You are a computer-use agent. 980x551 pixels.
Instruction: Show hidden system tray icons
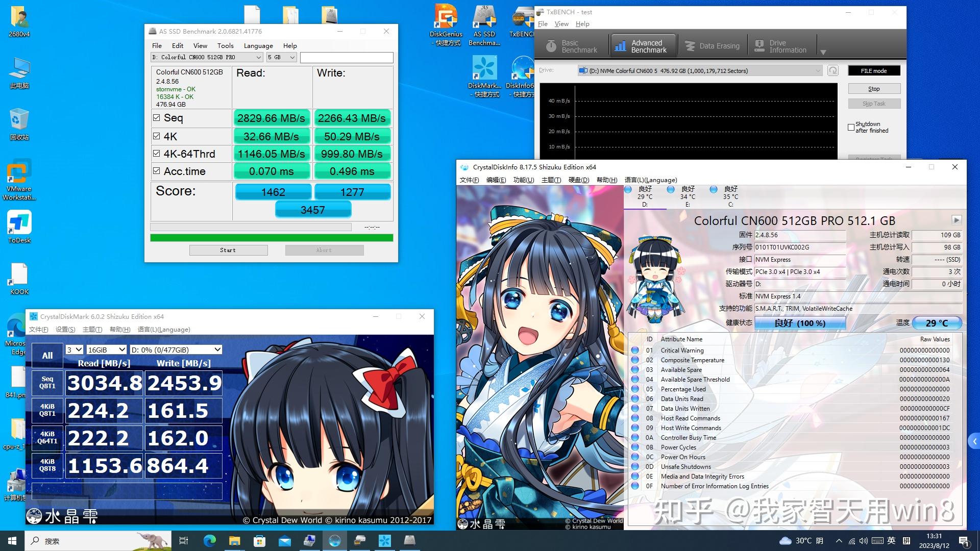pos(839,541)
